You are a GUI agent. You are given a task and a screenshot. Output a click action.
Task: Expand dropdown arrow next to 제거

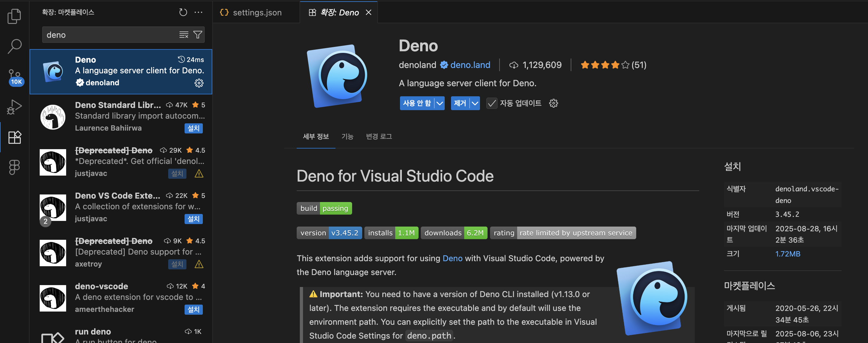(x=475, y=103)
